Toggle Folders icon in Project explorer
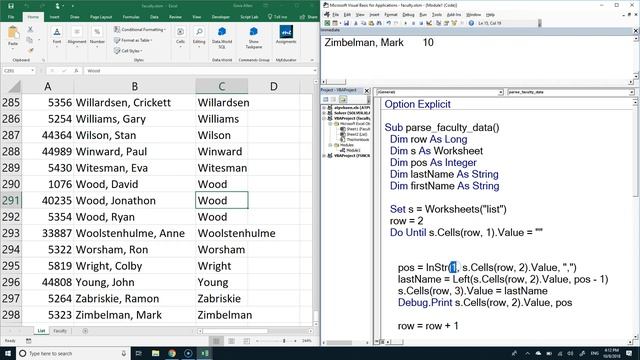 click(x=342, y=99)
